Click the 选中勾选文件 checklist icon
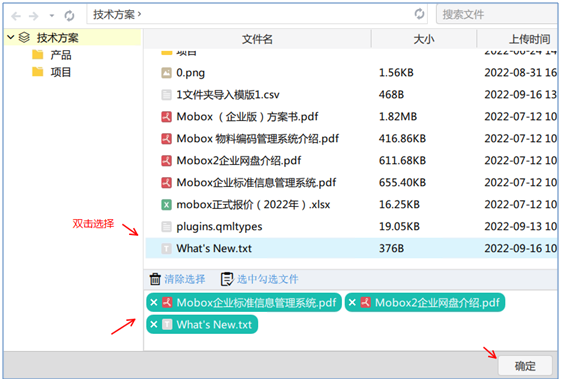 (x=227, y=279)
